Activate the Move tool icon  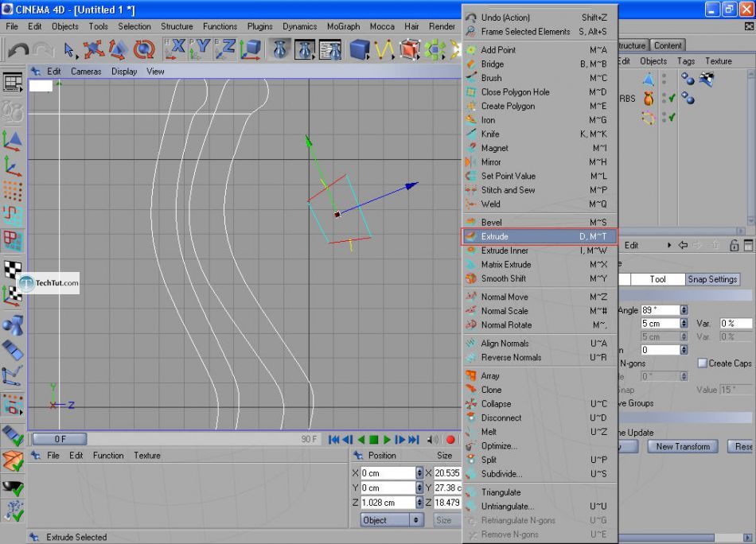94,49
